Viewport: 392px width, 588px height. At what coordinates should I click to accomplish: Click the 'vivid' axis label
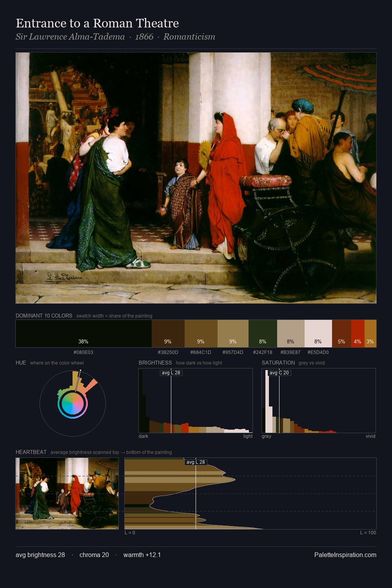click(x=370, y=436)
